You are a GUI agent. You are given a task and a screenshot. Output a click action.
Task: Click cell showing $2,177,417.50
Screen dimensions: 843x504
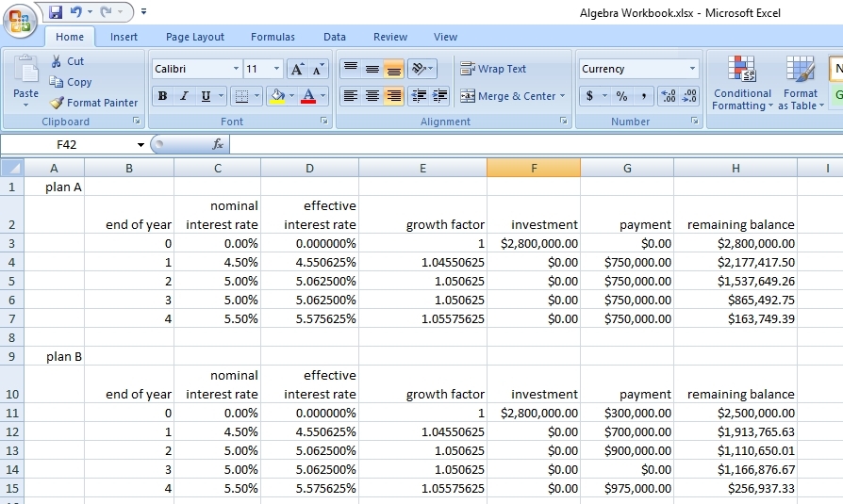point(736,262)
